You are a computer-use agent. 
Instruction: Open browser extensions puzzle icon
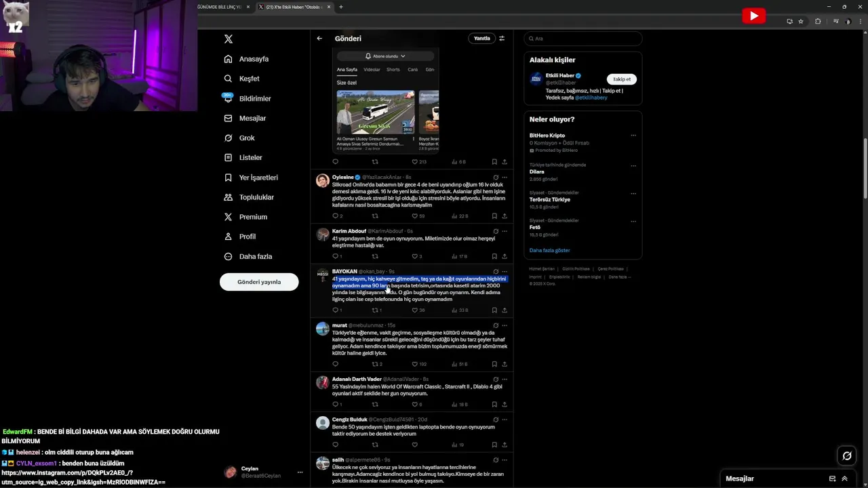click(818, 21)
